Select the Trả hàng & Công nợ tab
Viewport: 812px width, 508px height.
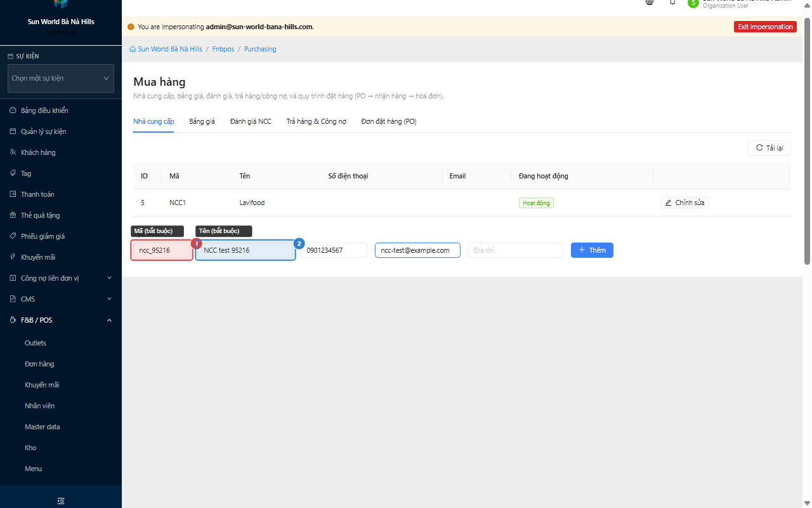tap(316, 121)
